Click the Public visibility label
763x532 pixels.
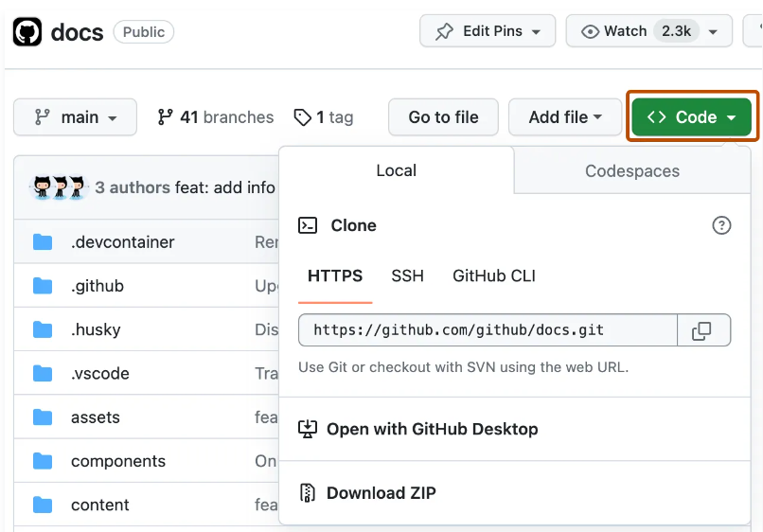click(x=144, y=32)
